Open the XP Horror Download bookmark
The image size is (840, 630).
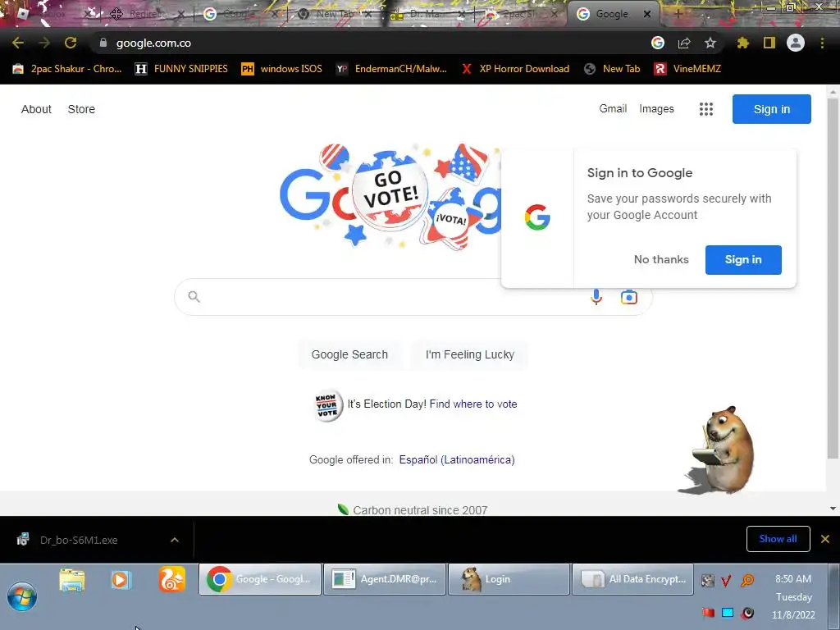515,69
